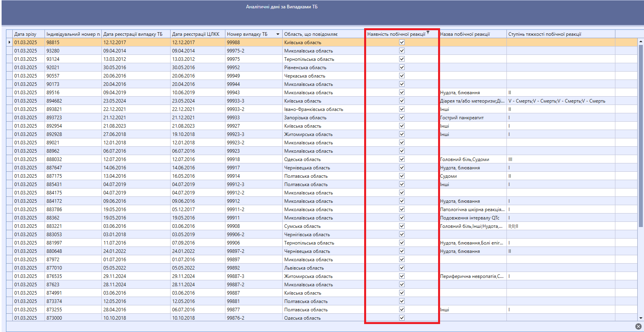Click registration date cell 23.05.2024
Screen dimensions: 644x332
point(136,101)
